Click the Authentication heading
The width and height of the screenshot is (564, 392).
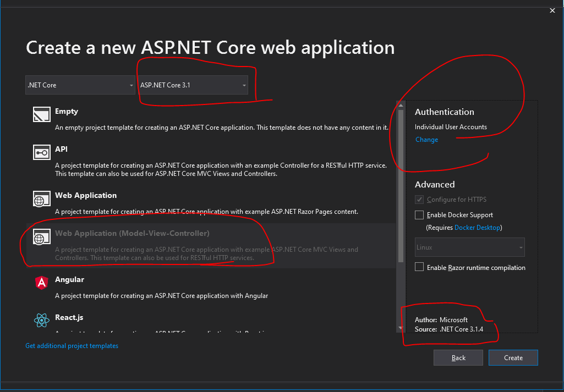(445, 112)
